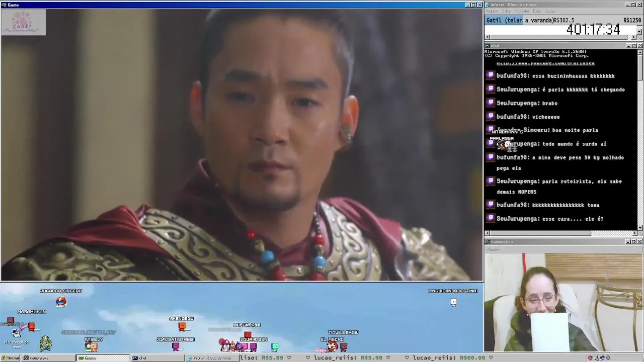Open the Exibir menu in Bloco de notas
Screen dimensions: 644x362
tap(537, 11)
